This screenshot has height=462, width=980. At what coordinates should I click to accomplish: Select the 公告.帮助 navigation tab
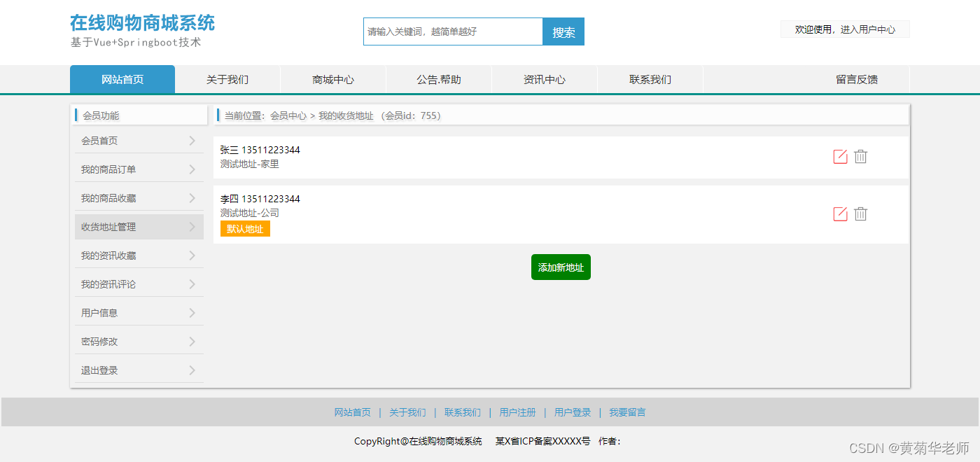tap(439, 79)
